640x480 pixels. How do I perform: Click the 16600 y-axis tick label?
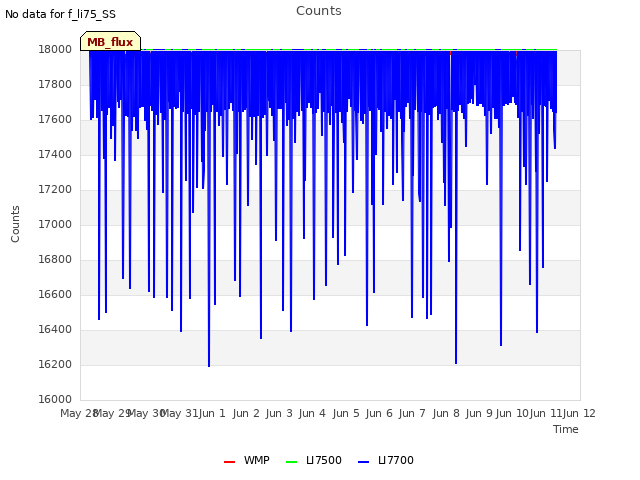[x=55, y=294]
